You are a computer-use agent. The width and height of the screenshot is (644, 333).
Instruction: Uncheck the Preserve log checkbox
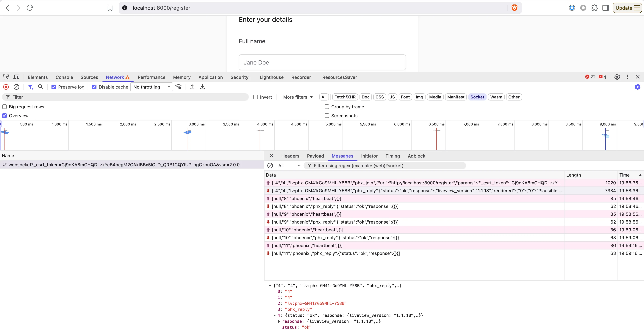click(x=54, y=87)
